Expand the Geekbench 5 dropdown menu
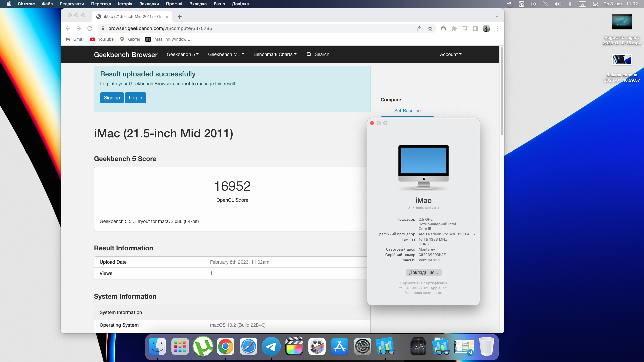The height and width of the screenshot is (362, 644). [182, 54]
